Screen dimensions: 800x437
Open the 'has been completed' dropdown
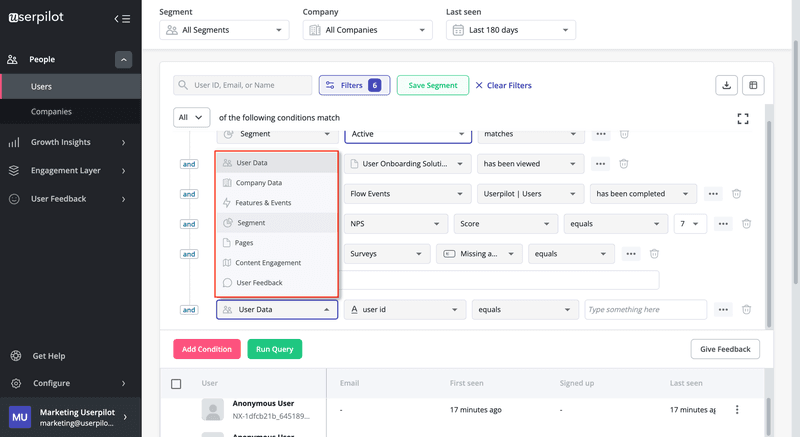(643, 194)
